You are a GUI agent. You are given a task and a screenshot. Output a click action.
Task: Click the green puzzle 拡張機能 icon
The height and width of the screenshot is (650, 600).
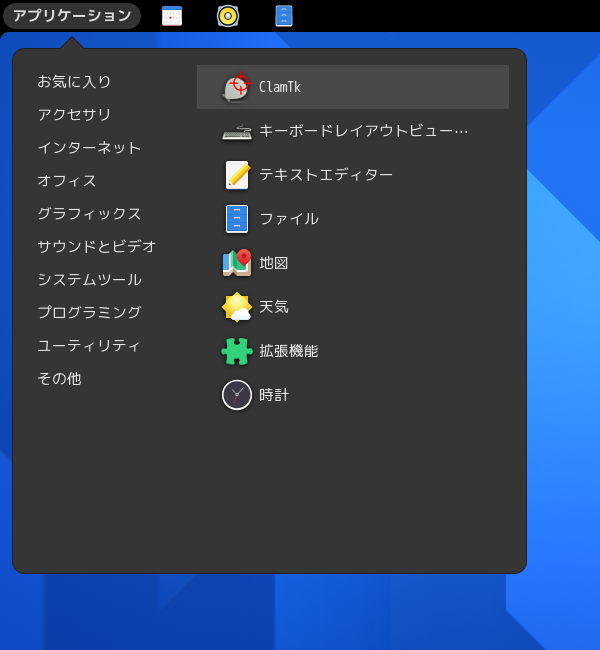click(x=237, y=351)
